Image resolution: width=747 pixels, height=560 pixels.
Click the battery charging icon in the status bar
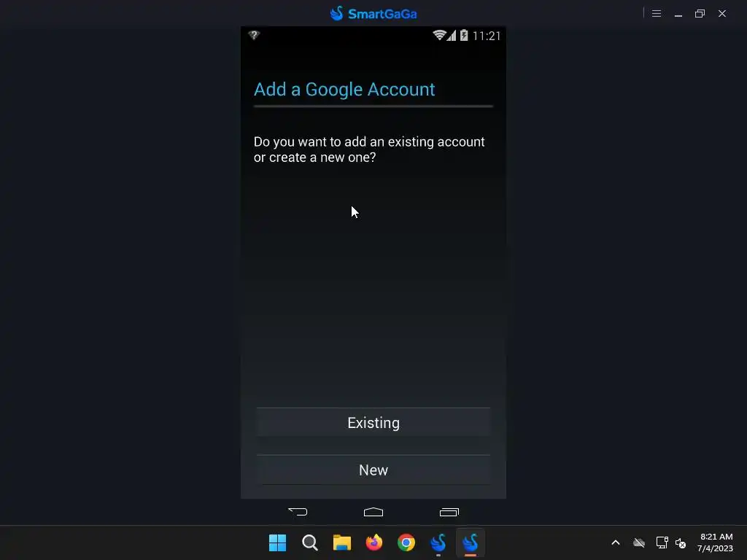(x=463, y=35)
